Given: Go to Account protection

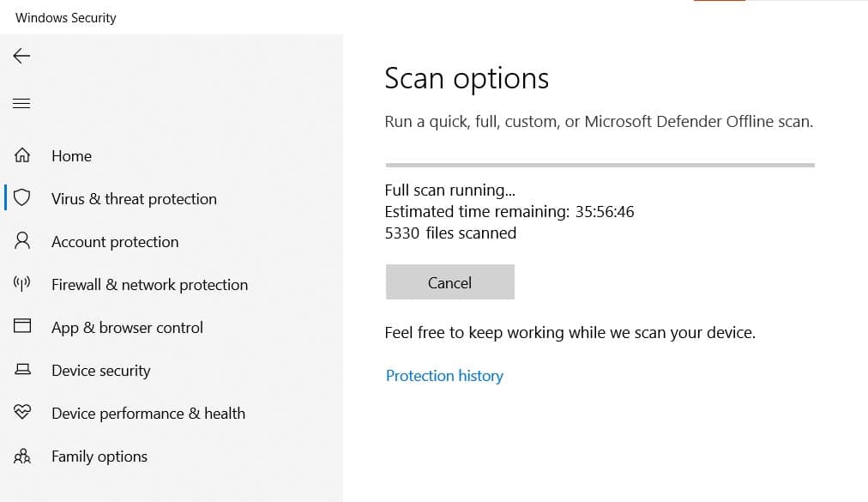Looking at the screenshot, I should click(x=115, y=242).
